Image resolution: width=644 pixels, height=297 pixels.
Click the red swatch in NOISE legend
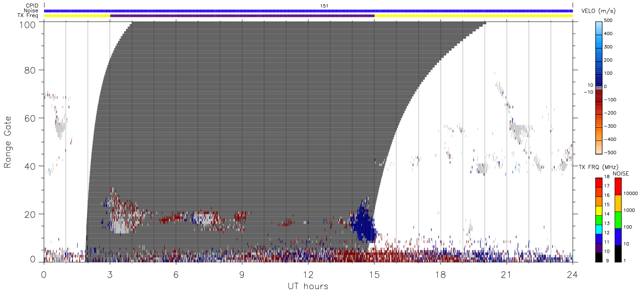click(x=618, y=186)
